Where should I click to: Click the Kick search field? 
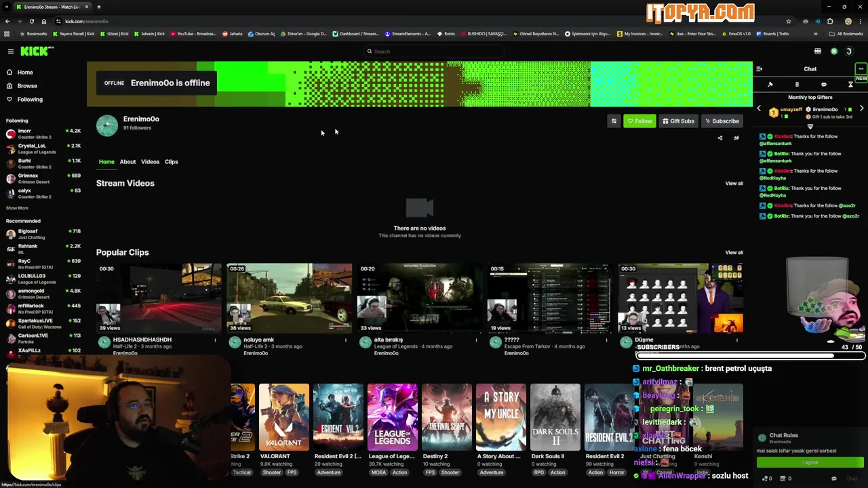point(434,52)
